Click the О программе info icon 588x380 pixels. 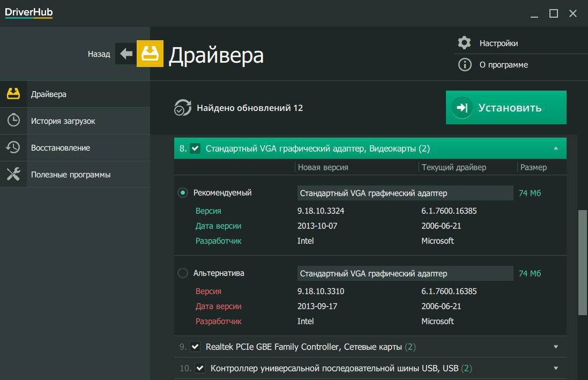click(464, 65)
